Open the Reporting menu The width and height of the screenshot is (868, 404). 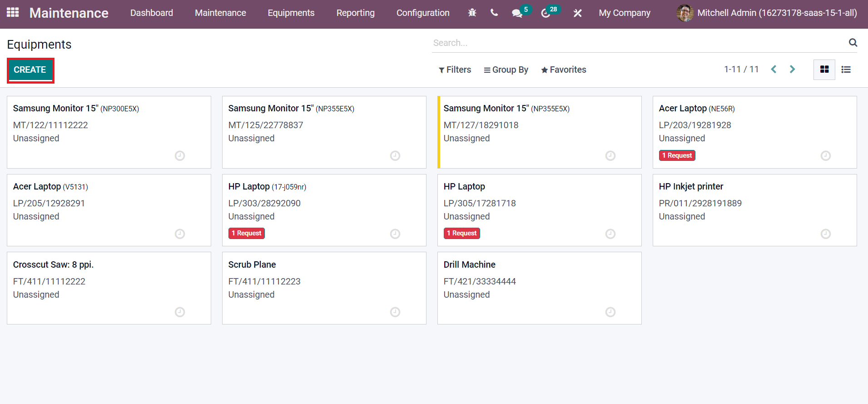356,13
